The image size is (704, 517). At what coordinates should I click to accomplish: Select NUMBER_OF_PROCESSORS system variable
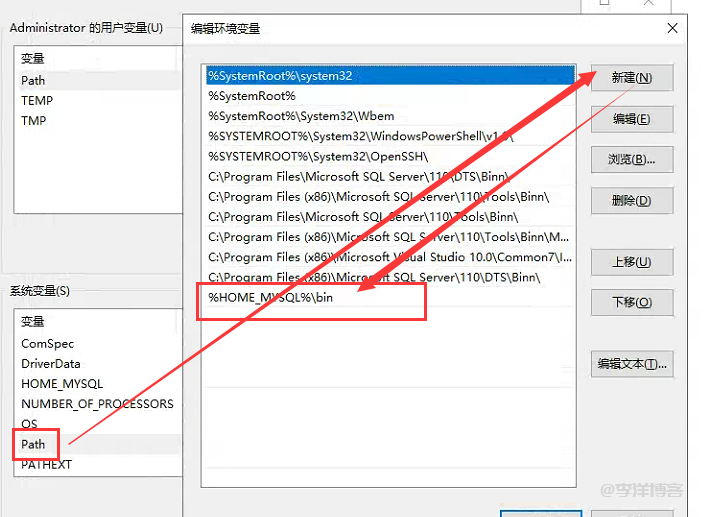coord(97,404)
